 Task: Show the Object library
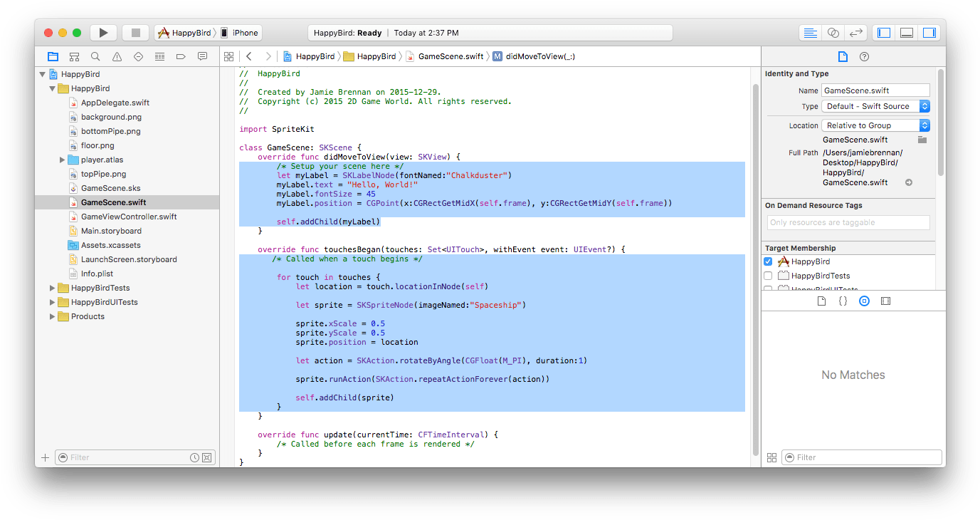point(864,301)
